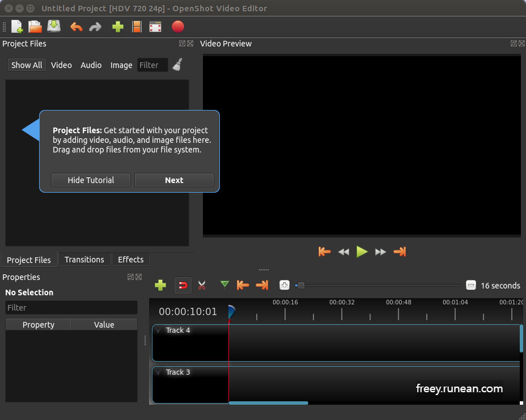Open a project using the folder icon

click(35, 27)
